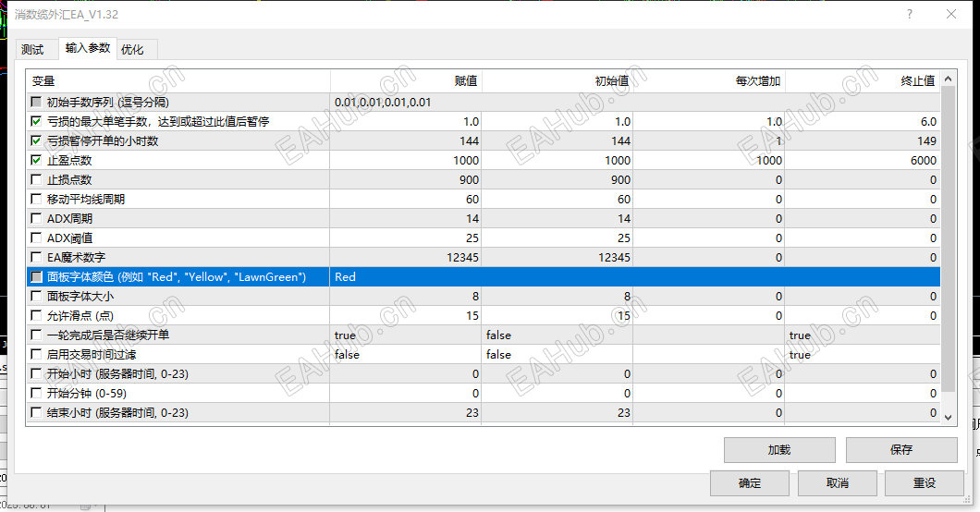Open 赋值 false dropdown for 启用交易时间过滤
The height and width of the screenshot is (512, 980).
pos(406,355)
